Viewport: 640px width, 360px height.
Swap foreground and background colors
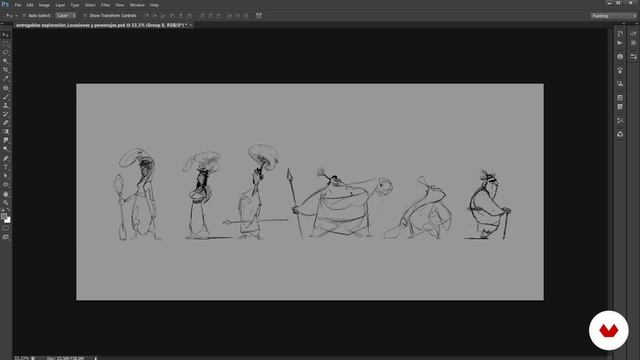(8, 211)
